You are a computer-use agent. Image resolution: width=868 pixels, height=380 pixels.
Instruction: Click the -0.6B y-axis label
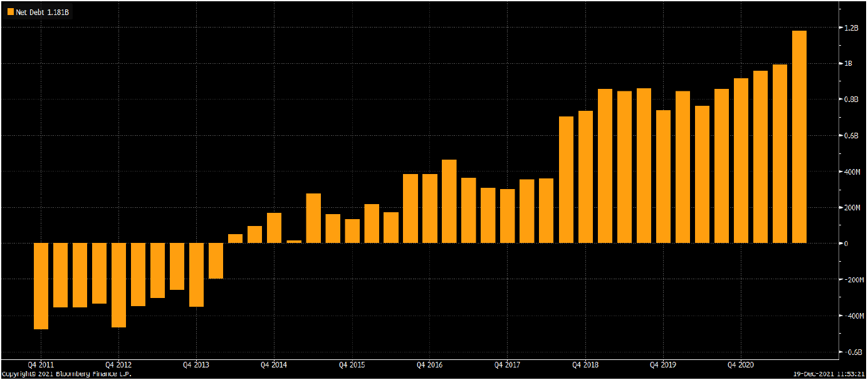(x=852, y=352)
